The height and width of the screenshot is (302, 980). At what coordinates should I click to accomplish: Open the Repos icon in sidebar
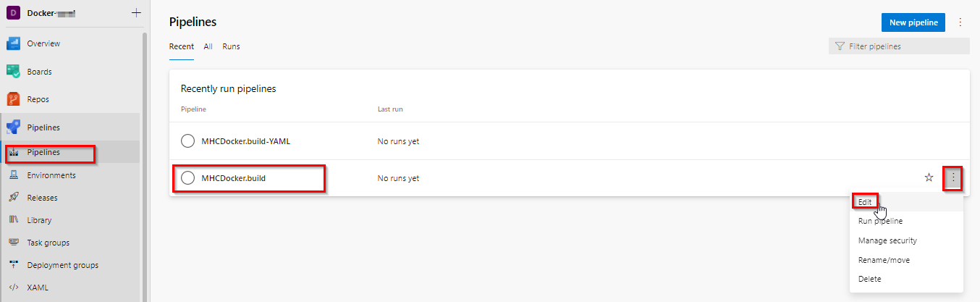tap(14, 99)
